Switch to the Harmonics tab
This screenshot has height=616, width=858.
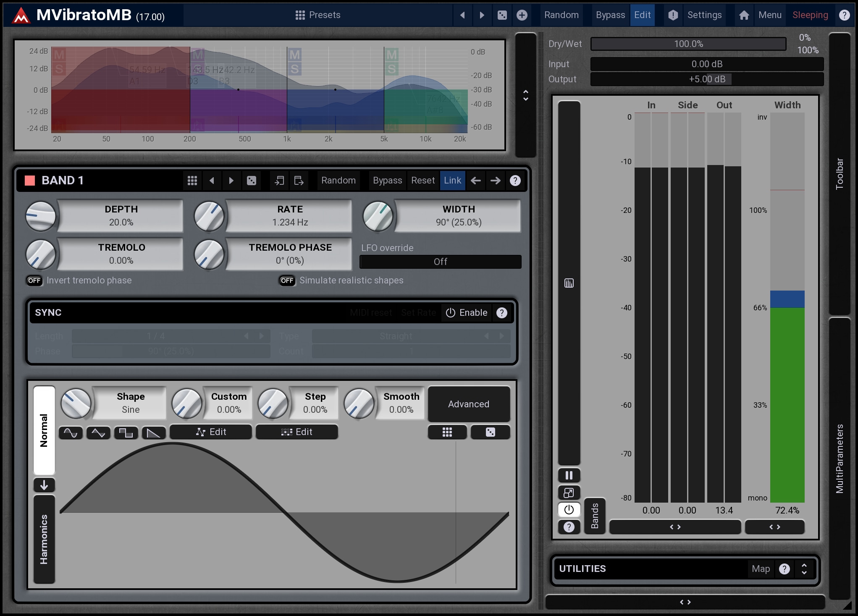(x=44, y=539)
